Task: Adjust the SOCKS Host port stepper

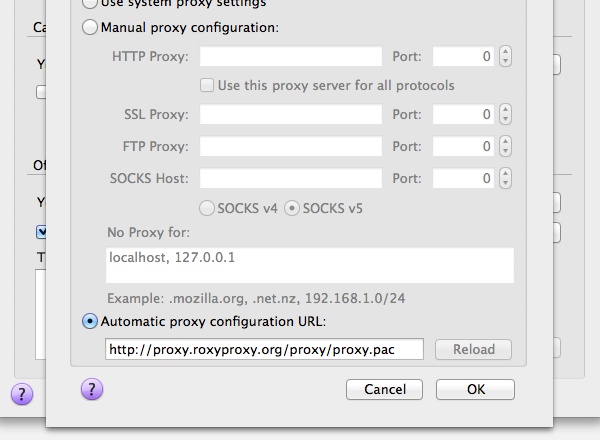Action: point(505,178)
